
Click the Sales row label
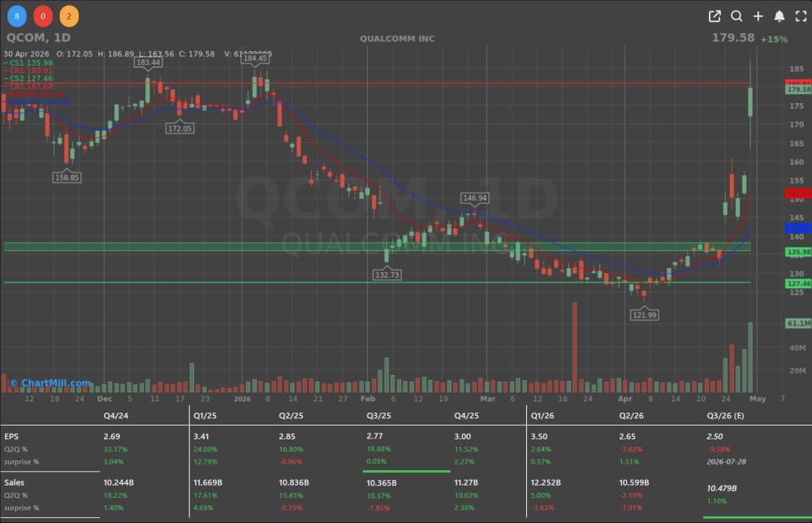(14, 482)
